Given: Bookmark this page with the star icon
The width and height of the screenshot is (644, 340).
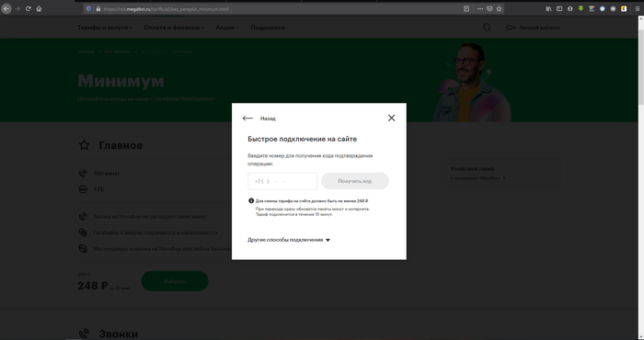Looking at the screenshot, I should pos(499,8).
